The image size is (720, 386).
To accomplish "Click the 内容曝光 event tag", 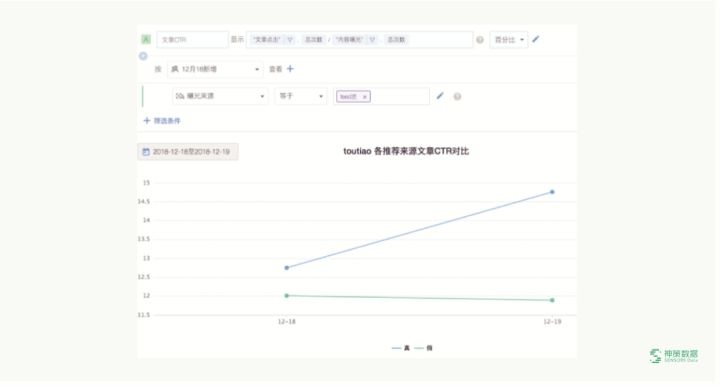I will [350, 39].
